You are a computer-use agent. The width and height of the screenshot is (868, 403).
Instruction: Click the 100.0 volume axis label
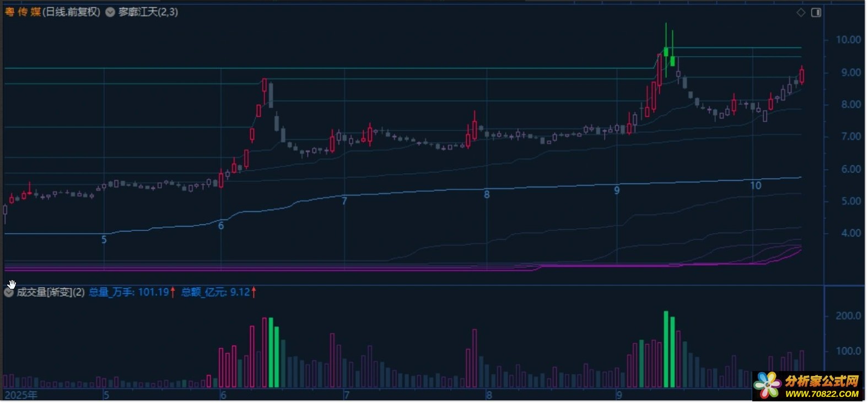pos(848,351)
